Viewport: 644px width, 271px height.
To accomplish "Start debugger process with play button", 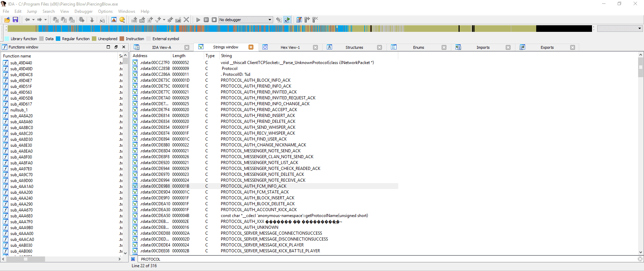I will coord(198,20).
